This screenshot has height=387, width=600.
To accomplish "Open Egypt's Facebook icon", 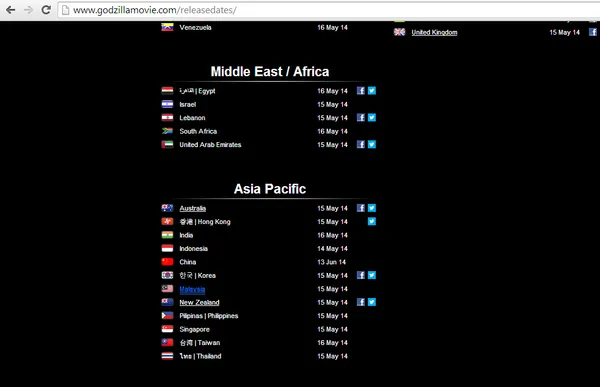I will point(360,91).
